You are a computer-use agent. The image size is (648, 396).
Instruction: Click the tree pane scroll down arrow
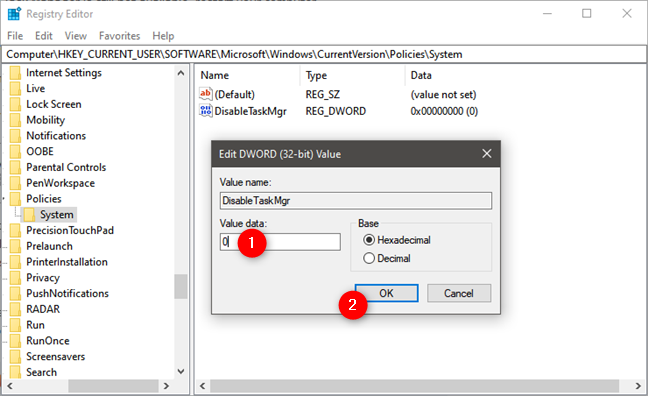click(x=181, y=371)
